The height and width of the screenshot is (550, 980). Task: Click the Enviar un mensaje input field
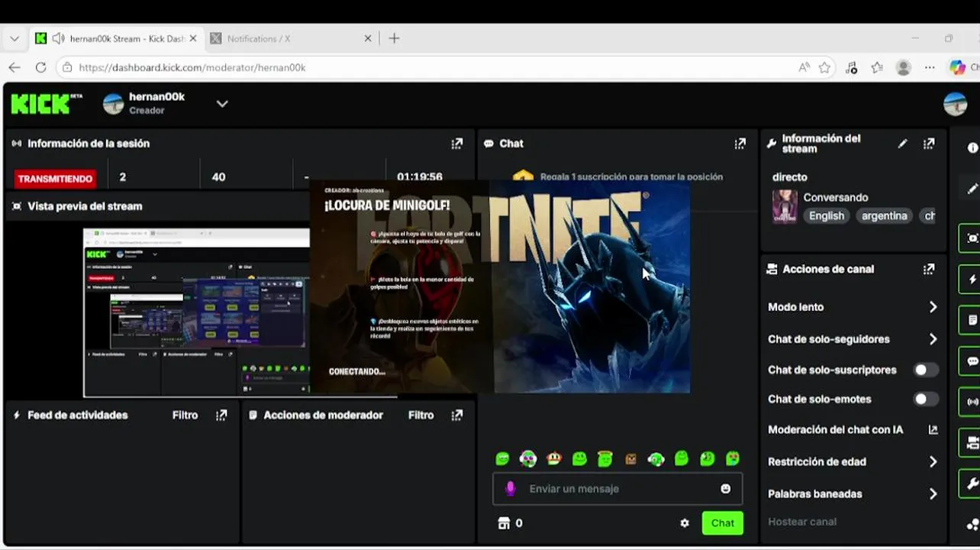pyautogui.click(x=617, y=489)
